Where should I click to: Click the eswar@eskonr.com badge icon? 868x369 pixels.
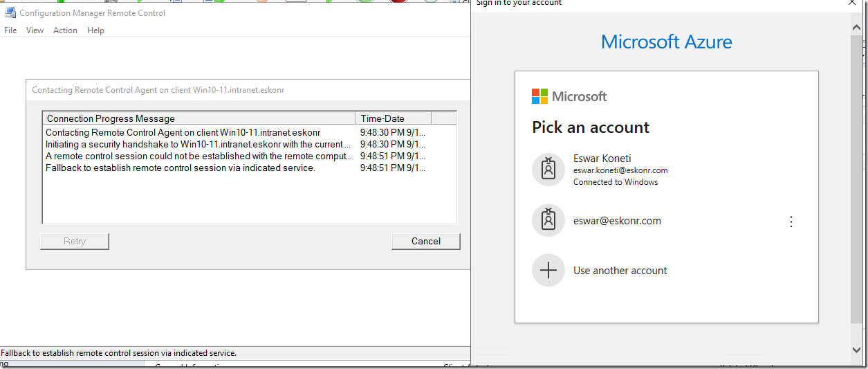pos(548,221)
